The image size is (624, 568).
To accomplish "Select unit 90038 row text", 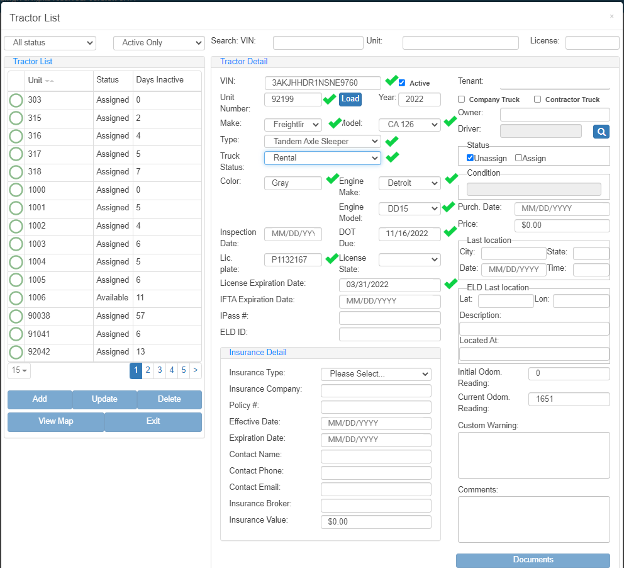I will 39,316.
